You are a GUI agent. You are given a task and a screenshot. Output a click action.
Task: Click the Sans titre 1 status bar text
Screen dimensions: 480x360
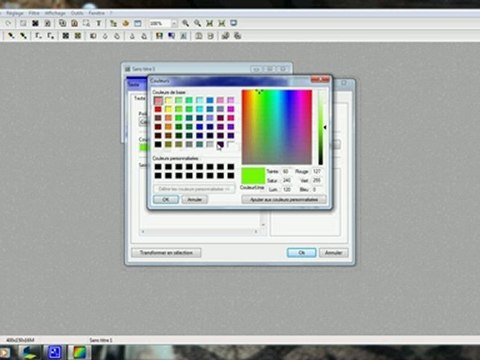[101, 340]
